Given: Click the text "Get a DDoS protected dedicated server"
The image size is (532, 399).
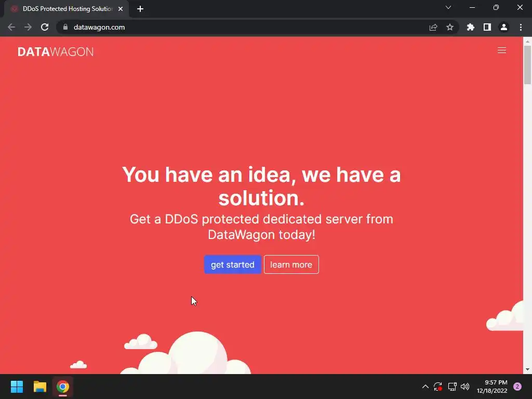Looking at the screenshot, I should pos(246,219).
